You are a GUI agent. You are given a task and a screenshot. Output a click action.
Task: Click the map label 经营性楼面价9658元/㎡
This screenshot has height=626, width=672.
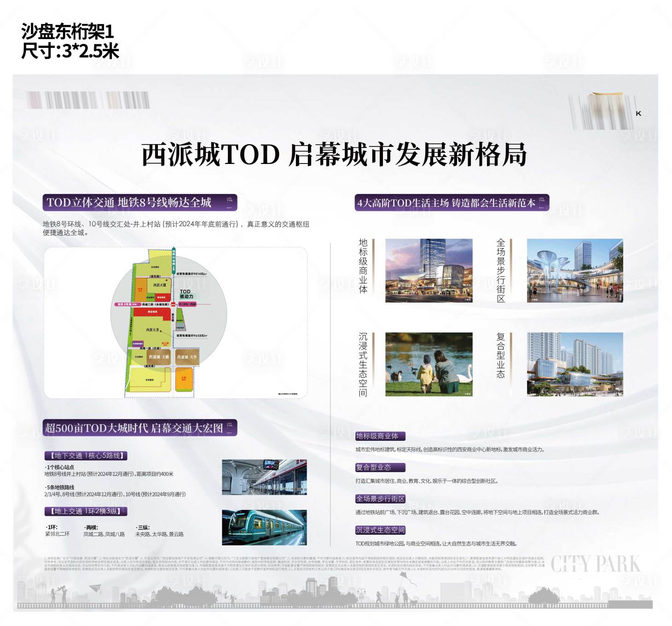coord(192,336)
